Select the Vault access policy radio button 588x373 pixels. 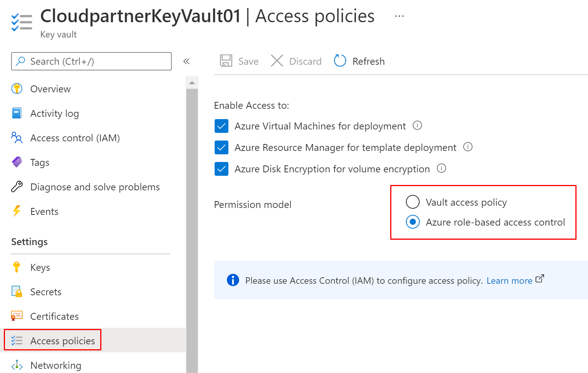click(x=413, y=202)
